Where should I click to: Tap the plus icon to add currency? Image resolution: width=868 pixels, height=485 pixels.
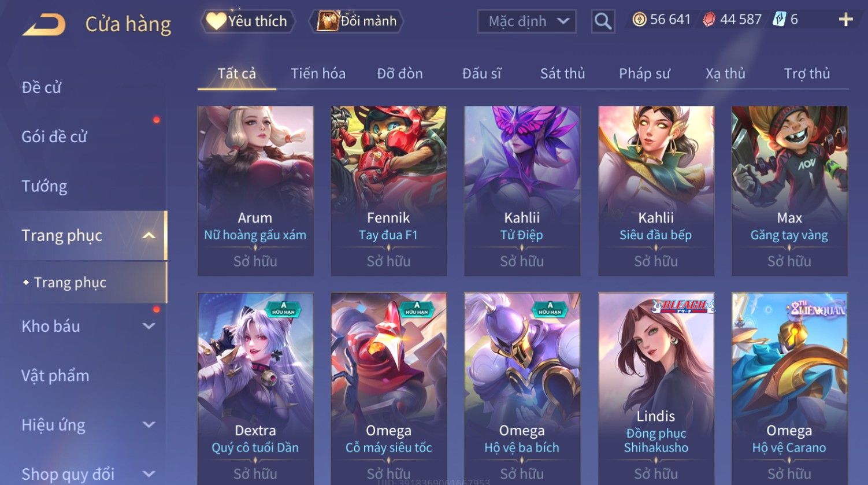[845, 20]
